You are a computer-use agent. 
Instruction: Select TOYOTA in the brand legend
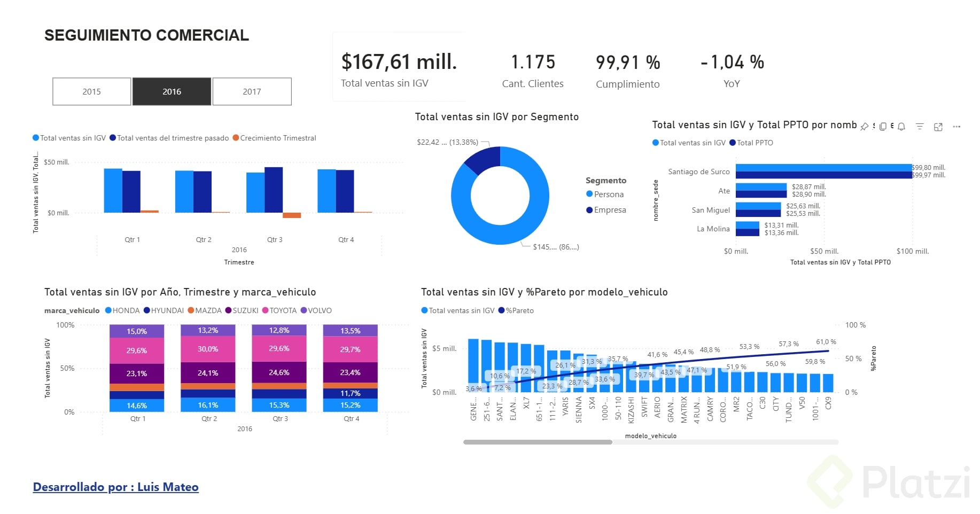(279, 310)
